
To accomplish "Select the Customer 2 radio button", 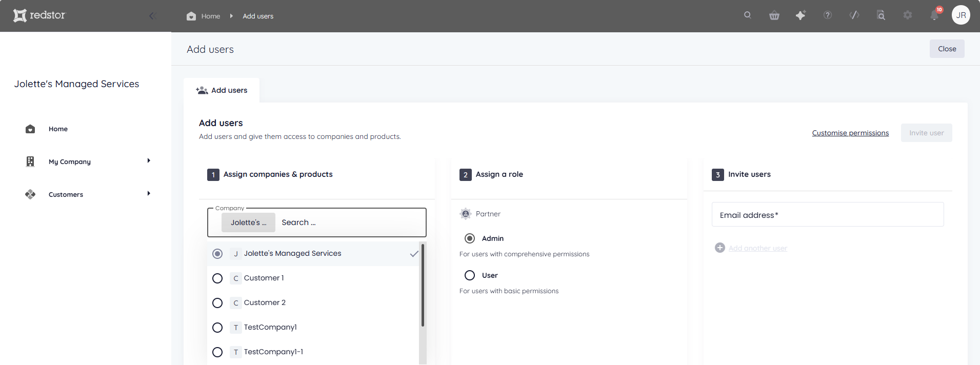I will click(x=217, y=303).
